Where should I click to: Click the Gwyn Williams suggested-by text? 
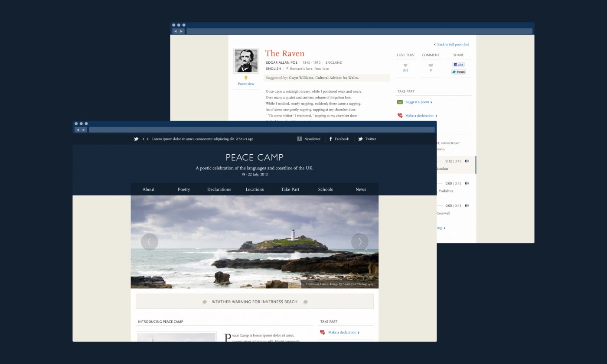coord(324,78)
